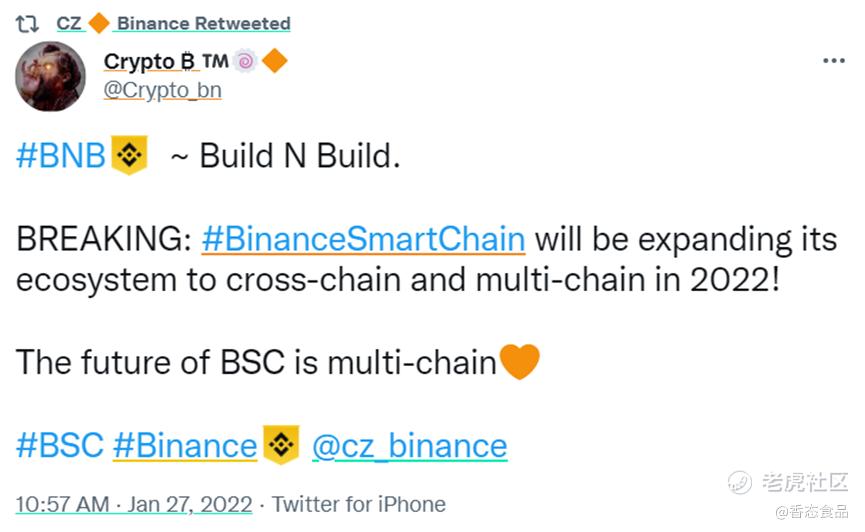The image size is (865, 532).
Task: Open the CZ profile link
Action: coord(69,23)
